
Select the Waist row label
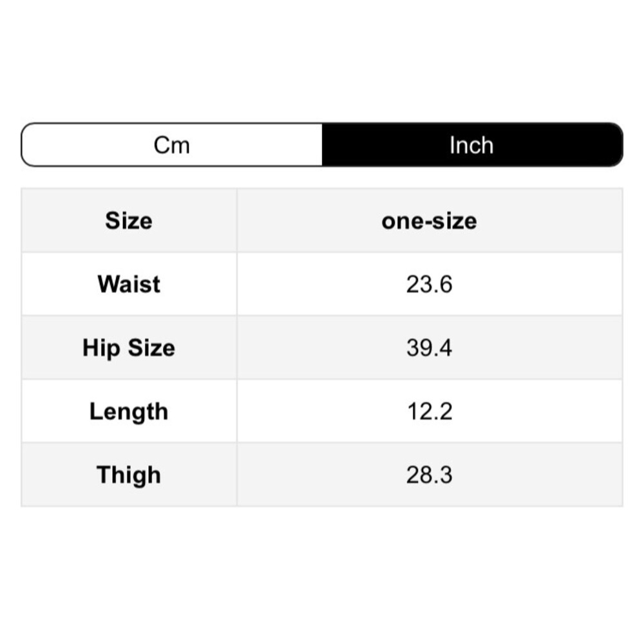tap(129, 284)
